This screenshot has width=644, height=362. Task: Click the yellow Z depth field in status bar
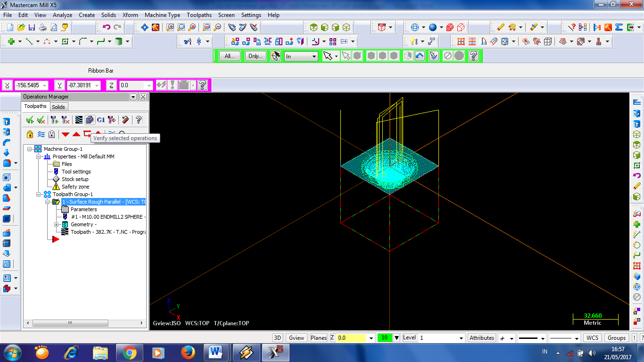pos(352,338)
